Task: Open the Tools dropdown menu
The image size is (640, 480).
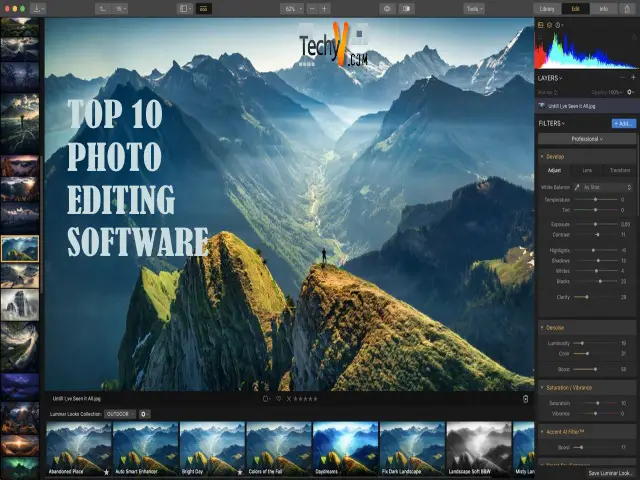Action: pos(474,9)
